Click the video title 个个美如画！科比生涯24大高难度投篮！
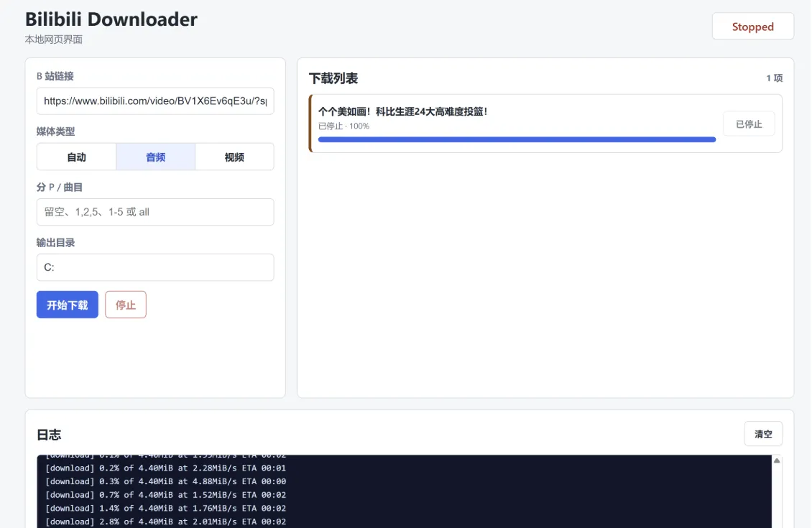 [403, 111]
